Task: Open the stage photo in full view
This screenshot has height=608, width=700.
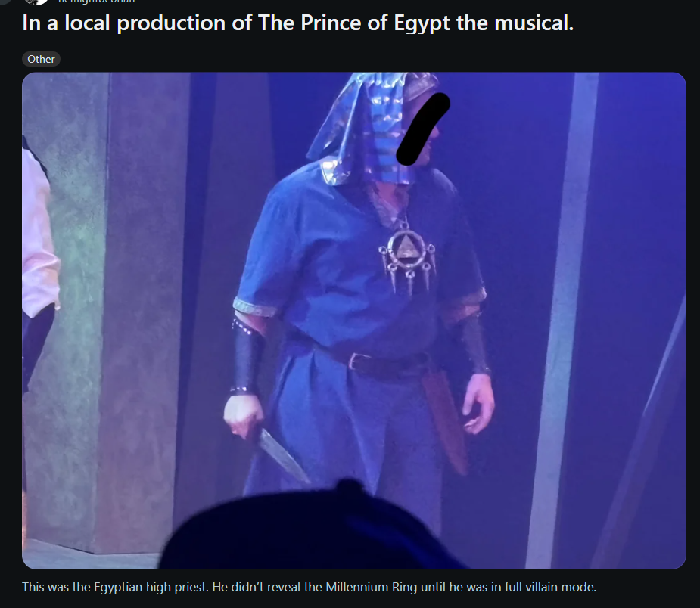Action: 353,321
